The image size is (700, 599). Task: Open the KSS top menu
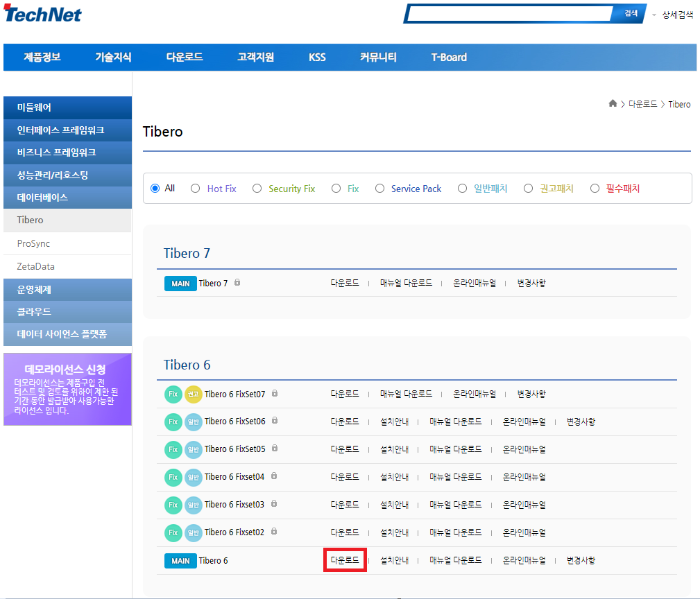coord(317,57)
